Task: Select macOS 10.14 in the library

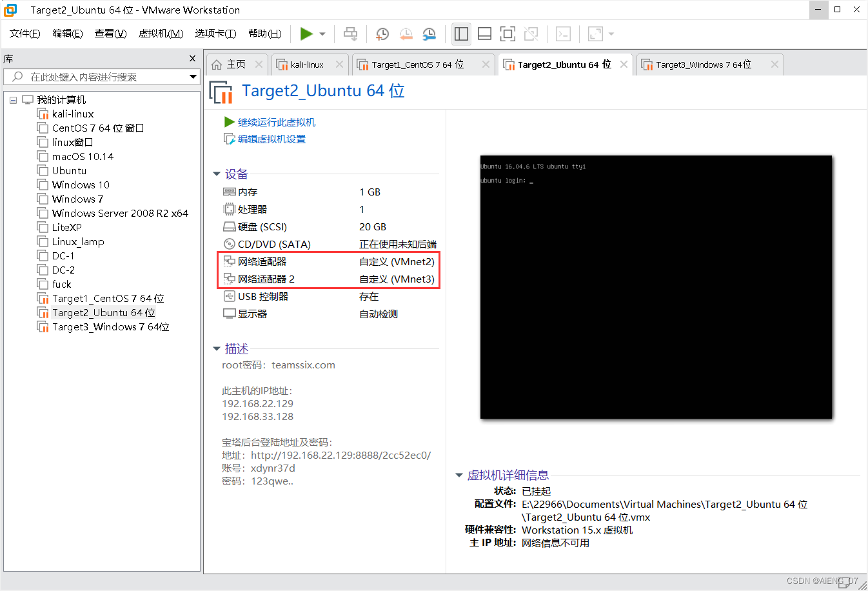Action: point(83,157)
